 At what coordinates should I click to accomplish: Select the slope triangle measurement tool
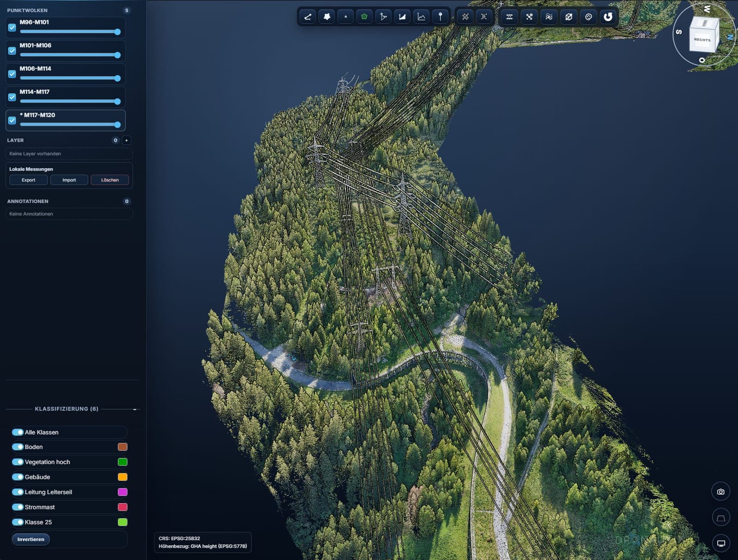(402, 17)
